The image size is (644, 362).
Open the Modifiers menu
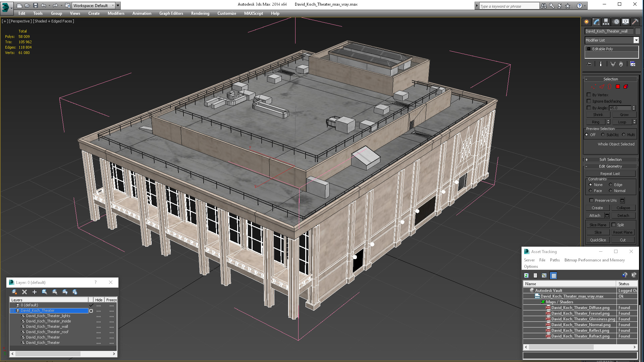pyautogui.click(x=116, y=13)
